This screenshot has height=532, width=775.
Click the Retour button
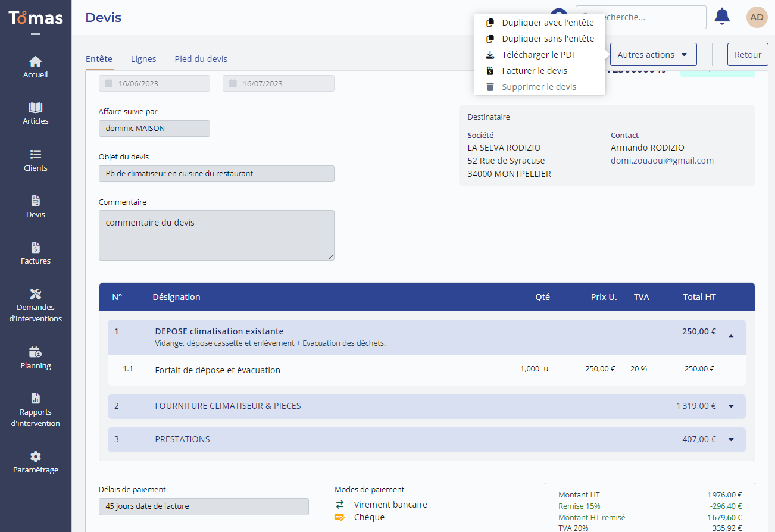tap(748, 55)
